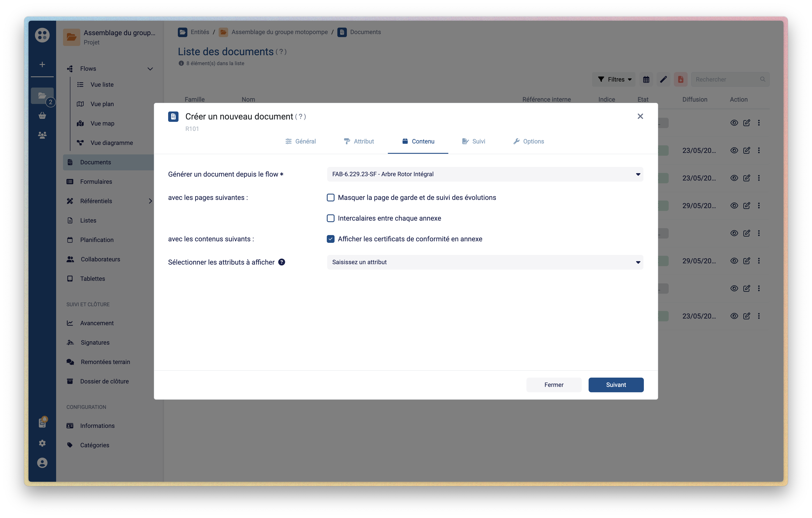Click the Suivant button

616,385
